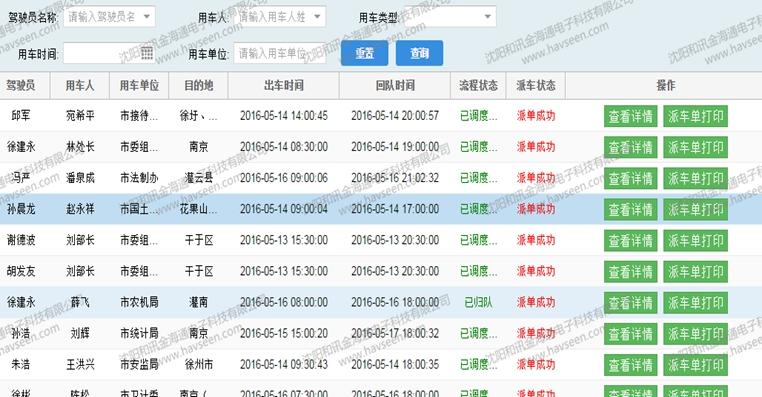The image size is (762, 397).
Task: Select driver name 谢德波
Action: point(21,240)
